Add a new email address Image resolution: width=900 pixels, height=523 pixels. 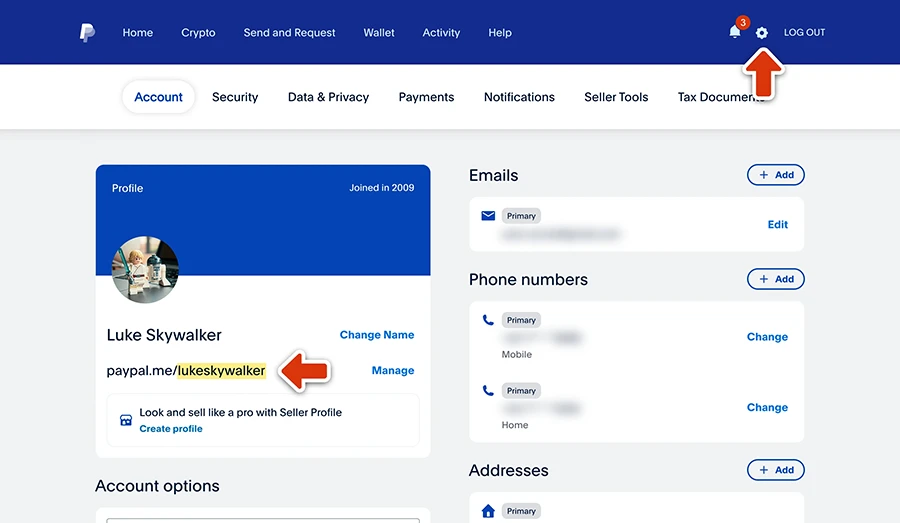tap(775, 175)
